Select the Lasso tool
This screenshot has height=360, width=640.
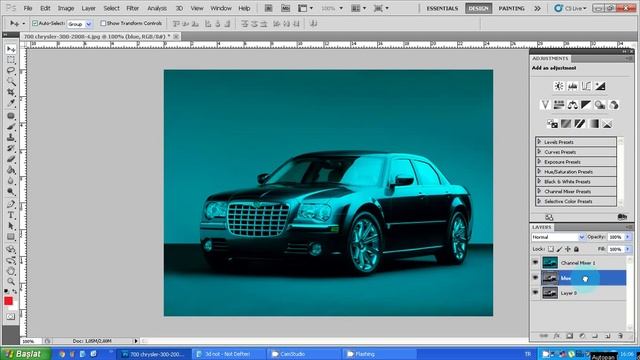tap(11, 71)
